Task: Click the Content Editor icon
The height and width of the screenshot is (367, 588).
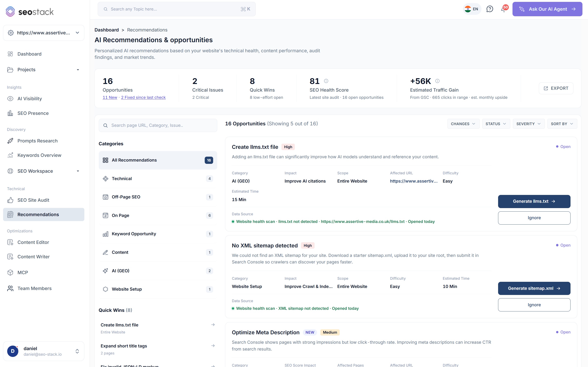Action: [10, 242]
